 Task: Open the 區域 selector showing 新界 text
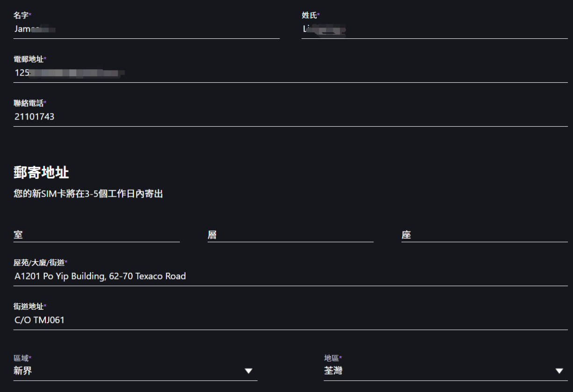136,371
